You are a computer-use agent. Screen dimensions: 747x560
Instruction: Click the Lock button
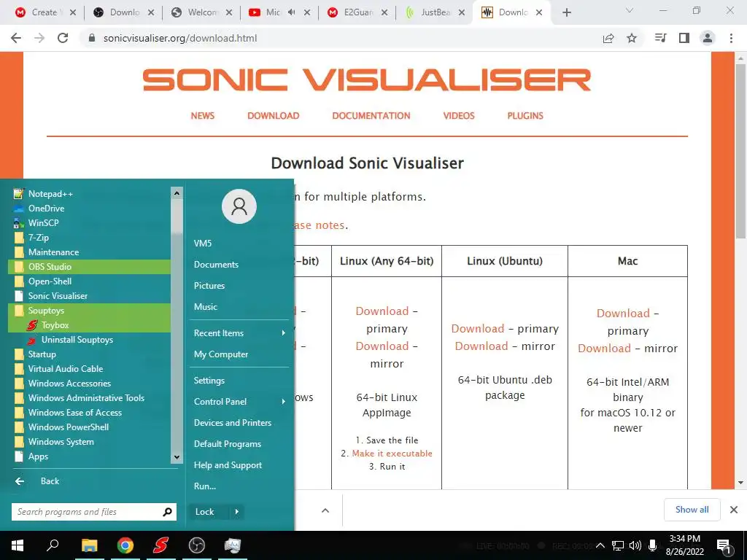coord(209,512)
